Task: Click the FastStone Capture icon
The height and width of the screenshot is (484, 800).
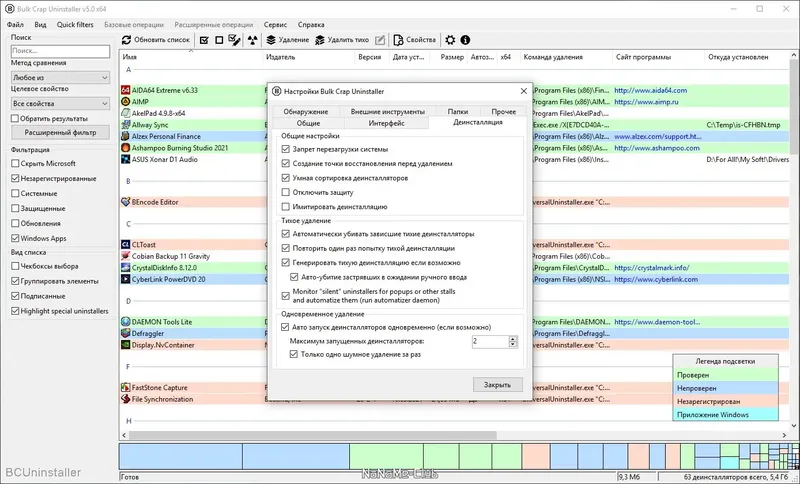Action: pyautogui.click(x=126, y=388)
